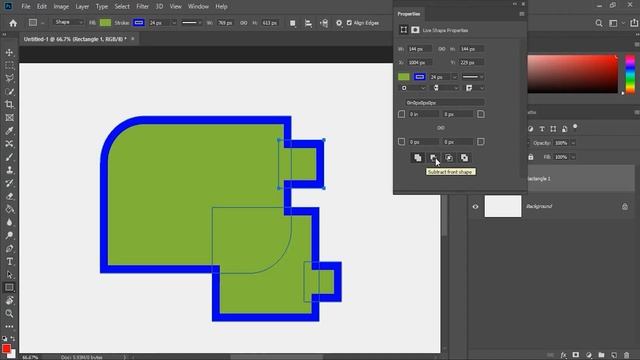Select the Zoom tool
Viewport: 640px width, 360px height.
9,313
